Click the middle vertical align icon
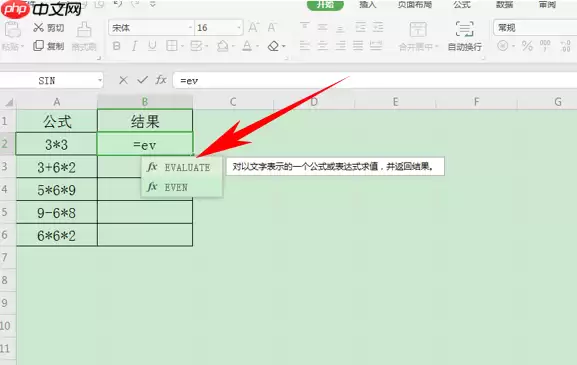 pos(322,27)
